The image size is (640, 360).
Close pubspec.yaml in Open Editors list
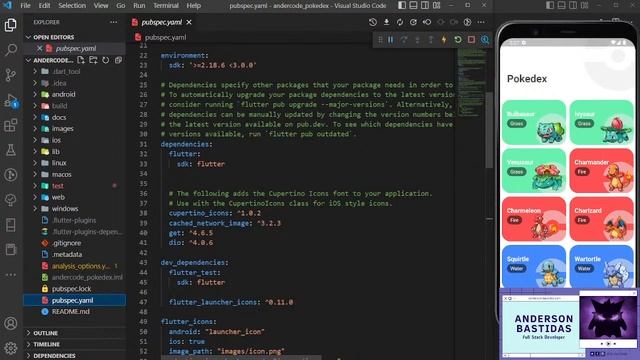click(x=40, y=48)
